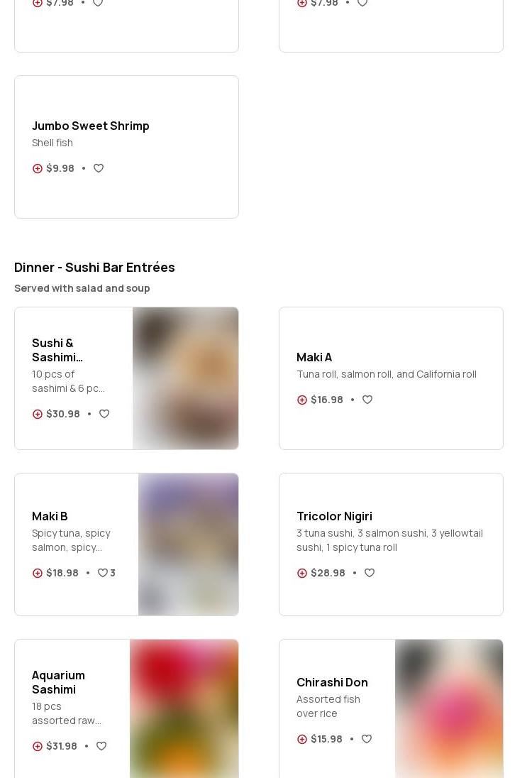Add Jumbo Sweet Shrimp to the order
This screenshot has width=532, height=778.
[x=38, y=168]
